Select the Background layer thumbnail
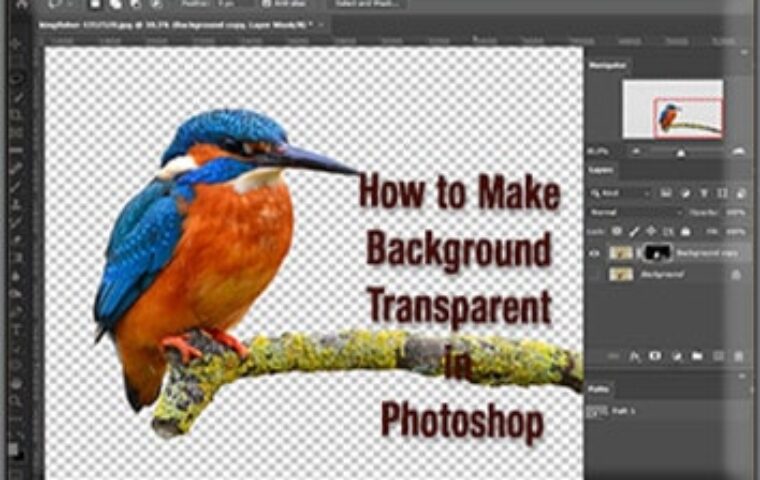 click(621, 274)
